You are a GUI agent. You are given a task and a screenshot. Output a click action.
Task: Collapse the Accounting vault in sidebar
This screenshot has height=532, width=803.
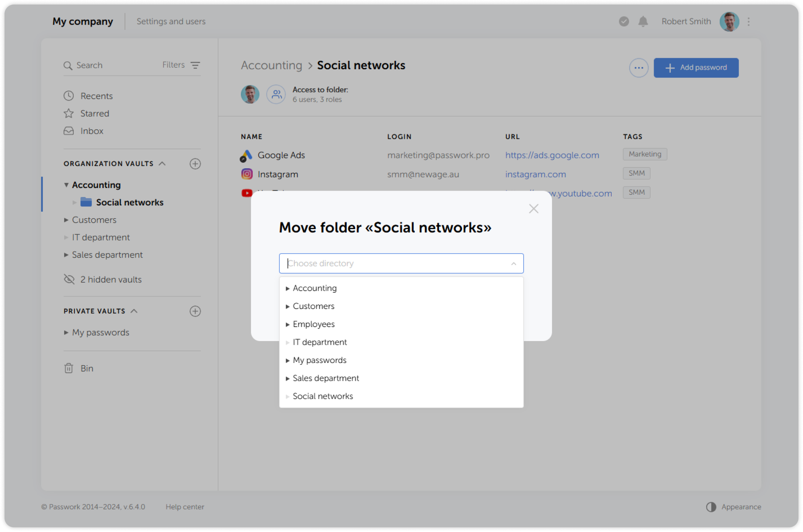coord(67,185)
